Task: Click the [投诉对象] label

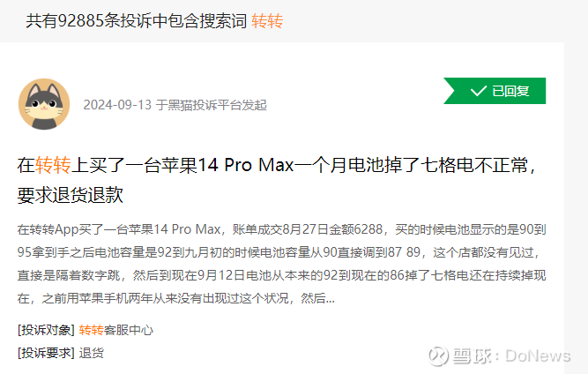Action: (46, 330)
